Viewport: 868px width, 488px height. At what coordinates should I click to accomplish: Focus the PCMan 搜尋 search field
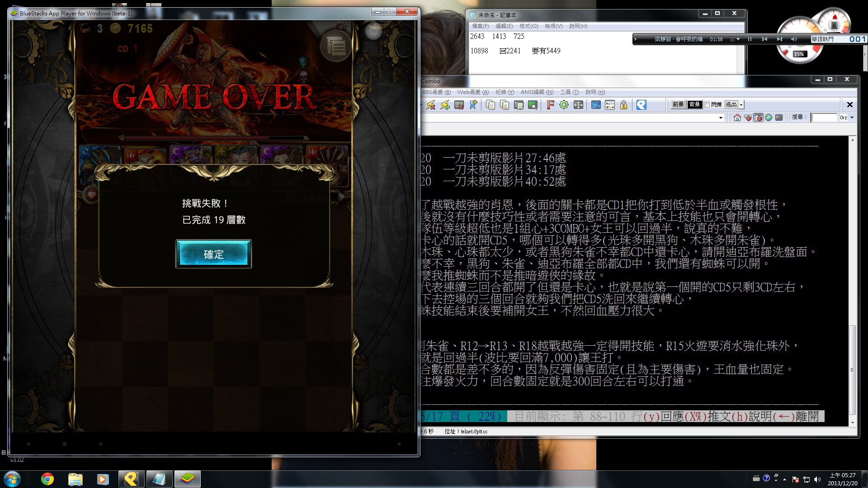coord(824,117)
